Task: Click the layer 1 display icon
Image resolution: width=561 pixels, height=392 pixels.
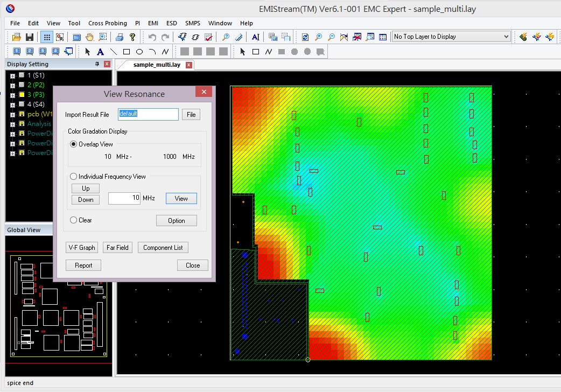Action: (17, 52)
